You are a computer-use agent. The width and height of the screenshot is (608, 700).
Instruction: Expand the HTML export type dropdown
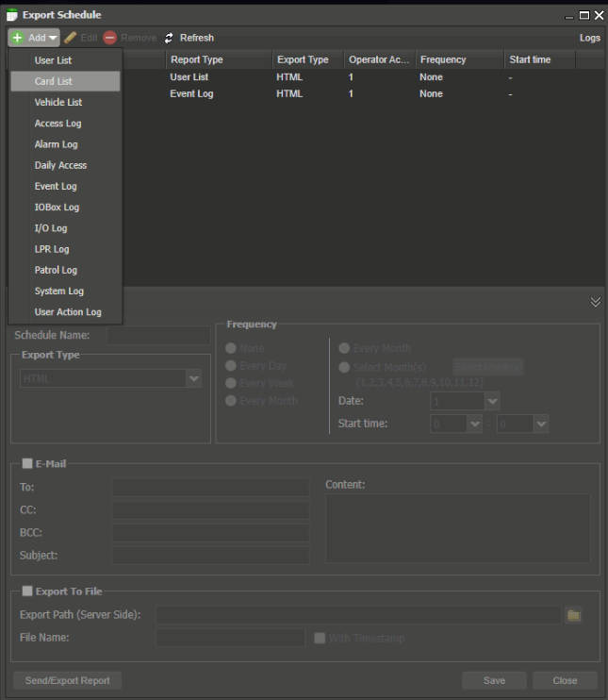tap(193, 378)
